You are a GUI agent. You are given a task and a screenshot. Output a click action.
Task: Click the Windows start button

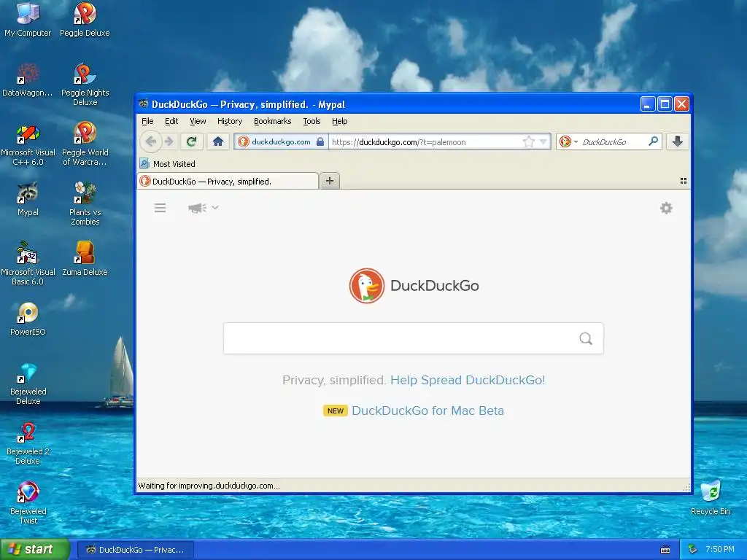[x=35, y=550]
